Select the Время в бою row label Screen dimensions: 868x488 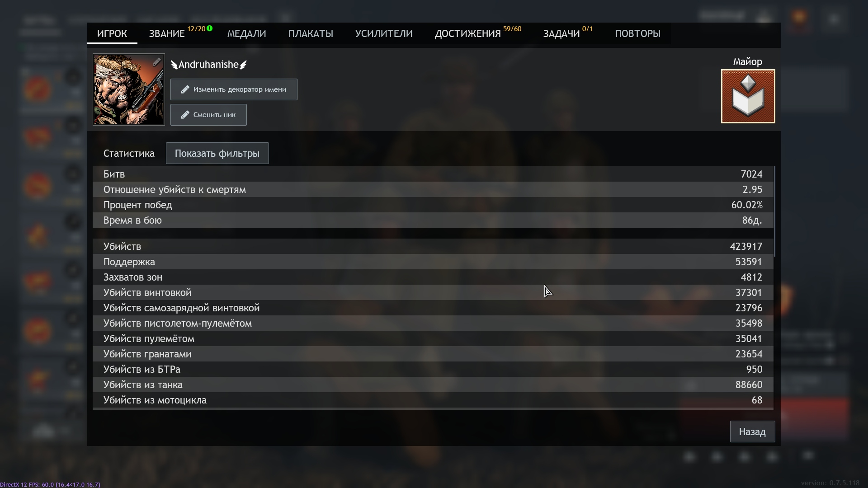[x=132, y=221]
